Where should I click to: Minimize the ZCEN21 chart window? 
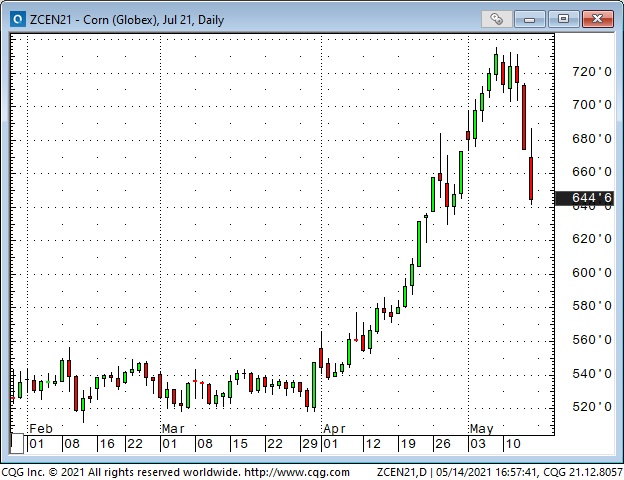(529, 19)
